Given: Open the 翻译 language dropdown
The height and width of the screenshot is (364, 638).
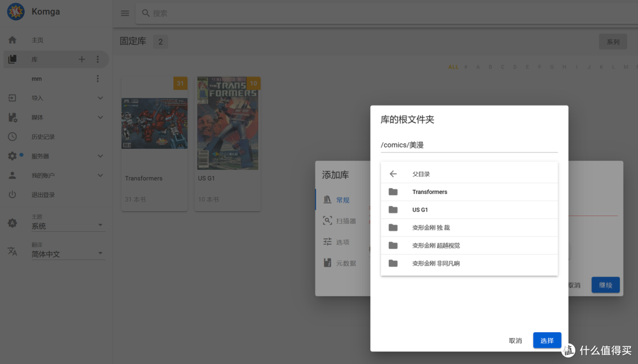Looking at the screenshot, I should (x=68, y=254).
